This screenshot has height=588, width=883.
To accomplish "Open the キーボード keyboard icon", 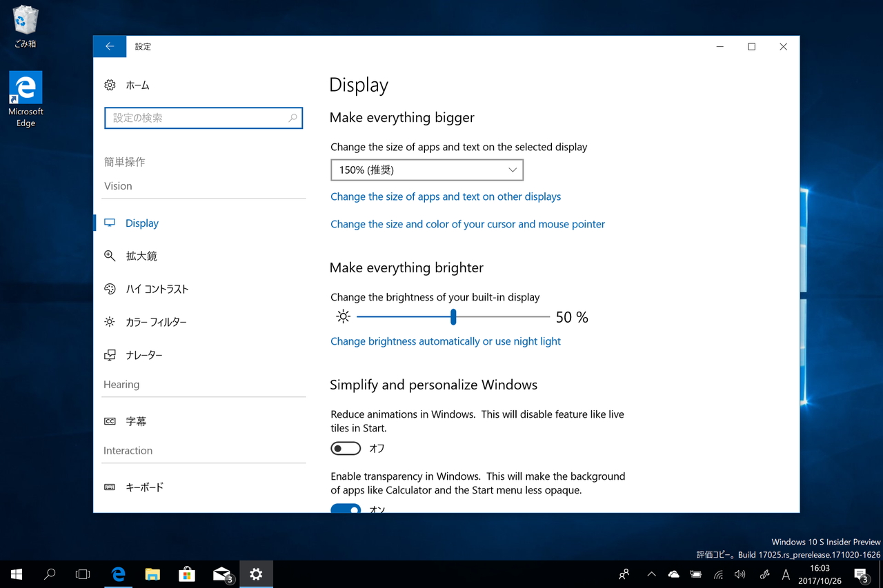I will click(110, 487).
